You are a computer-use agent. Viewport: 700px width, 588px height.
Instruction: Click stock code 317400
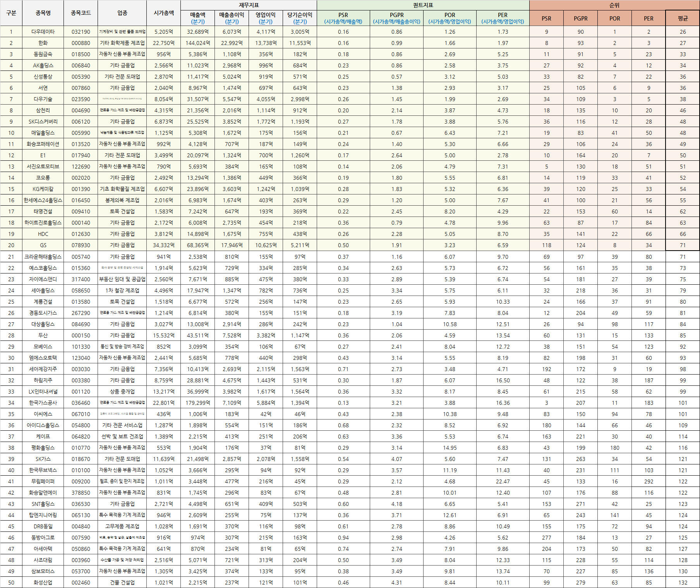[x=81, y=279]
